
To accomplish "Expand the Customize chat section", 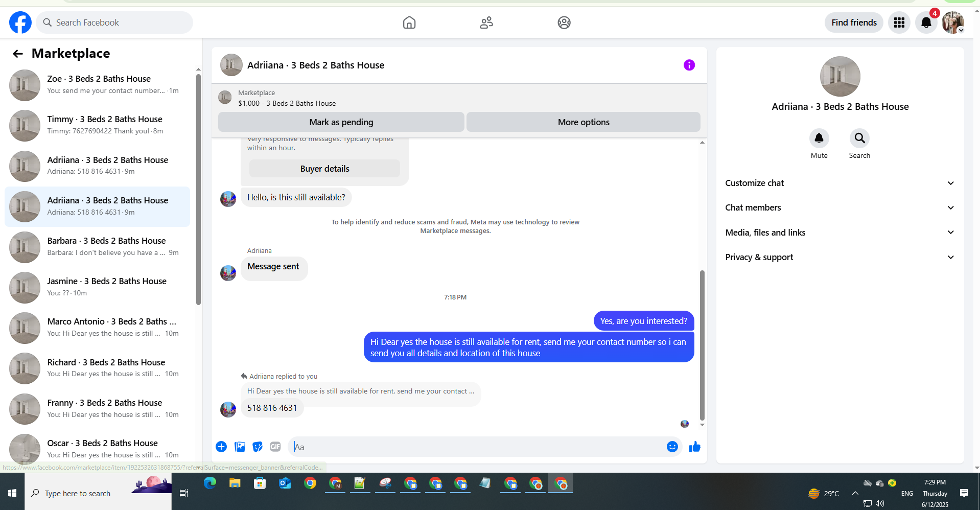I will [840, 183].
